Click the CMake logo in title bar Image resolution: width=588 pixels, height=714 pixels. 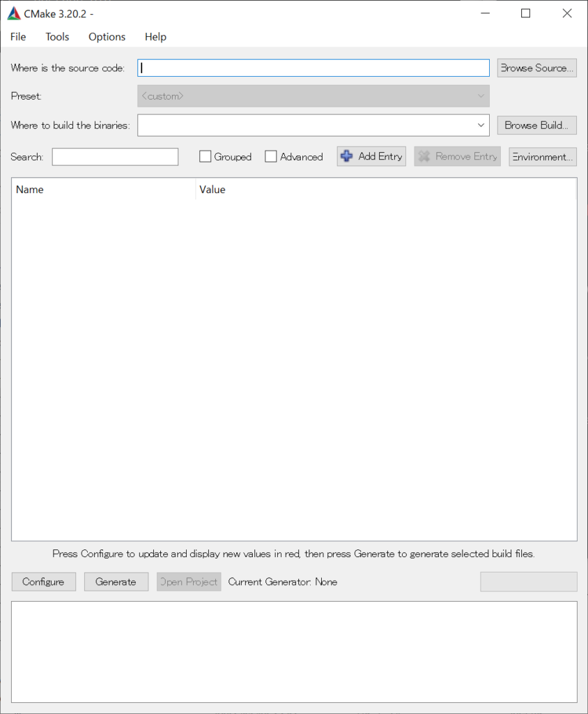pyautogui.click(x=14, y=13)
